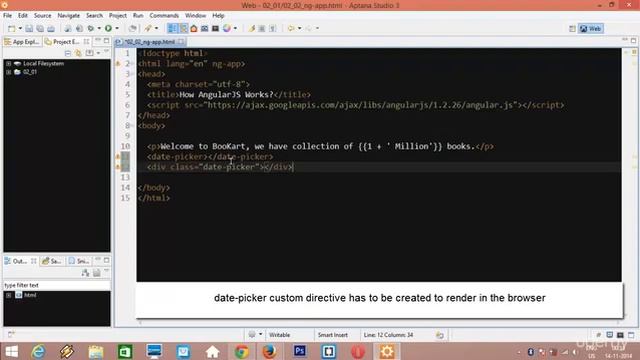Open the New file dropdown arrow
Screen dimensions: 640x360
(x=20, y=29)
